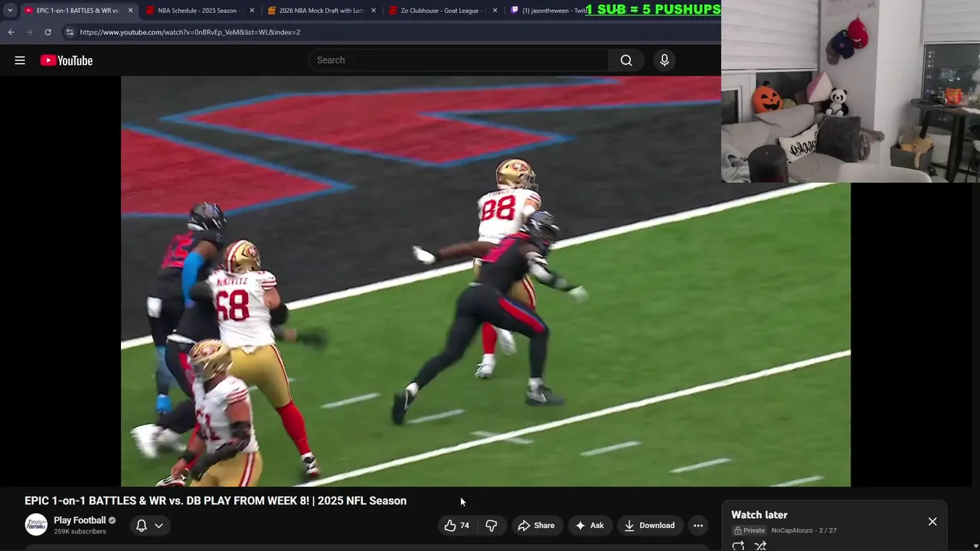980x551 pixels.
Task: Go forward in browser history
Action: pos(30,32)
